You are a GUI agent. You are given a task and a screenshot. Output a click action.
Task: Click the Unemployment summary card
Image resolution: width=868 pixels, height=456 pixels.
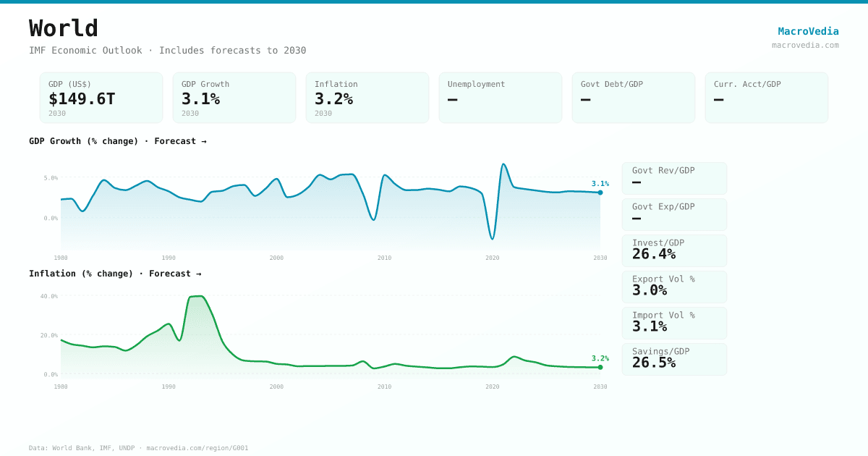501,98
